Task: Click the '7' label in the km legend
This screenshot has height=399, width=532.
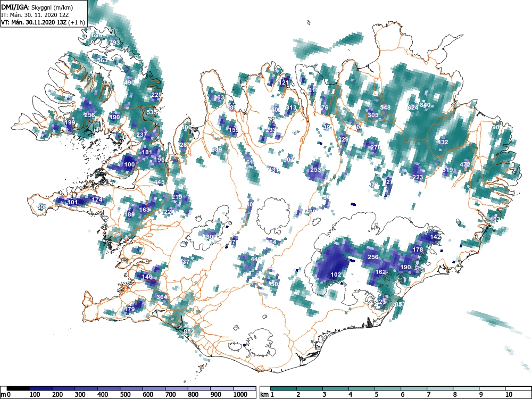Action: (428, 395)
